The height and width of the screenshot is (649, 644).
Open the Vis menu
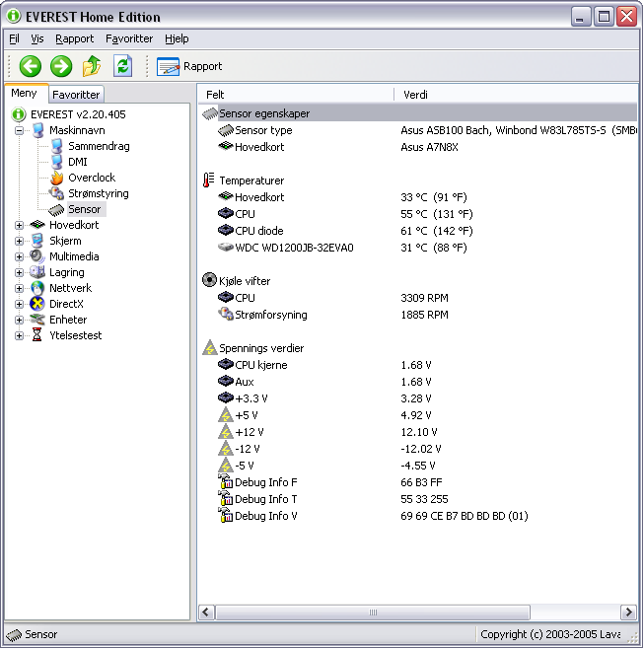tap(37, 38)
